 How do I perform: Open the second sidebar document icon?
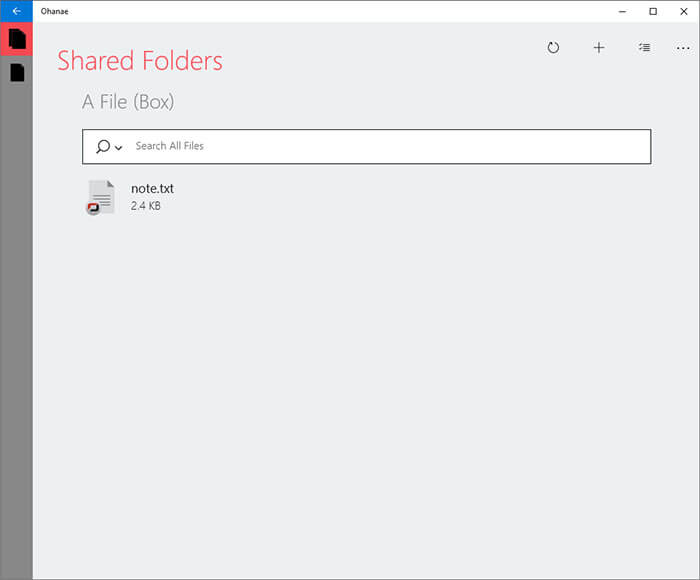tap(17, 72)
